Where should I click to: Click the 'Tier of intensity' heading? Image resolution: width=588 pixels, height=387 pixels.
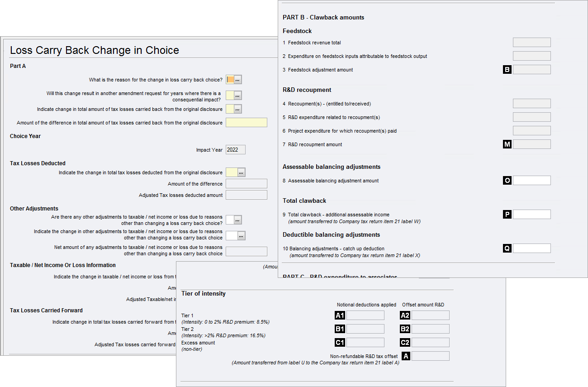click(x=204, y=294)
